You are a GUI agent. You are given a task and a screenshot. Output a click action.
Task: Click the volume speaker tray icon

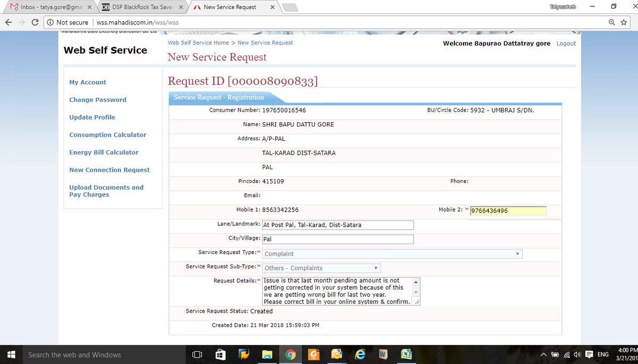tap(577, 354)
